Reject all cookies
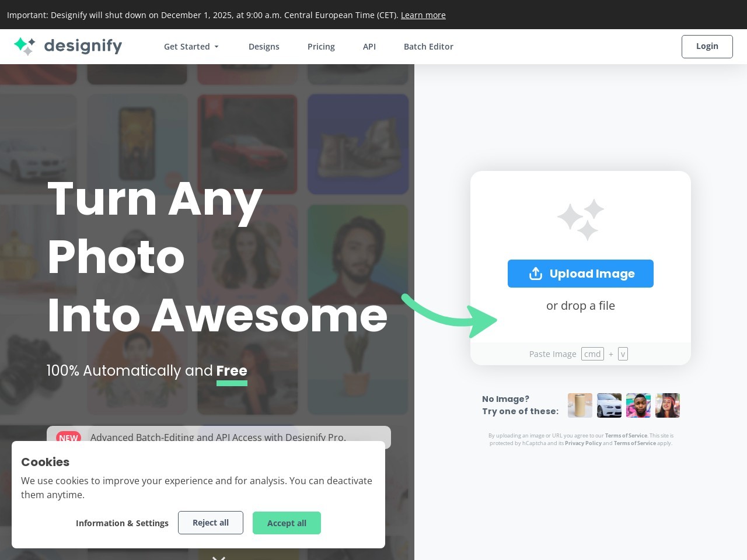This screenshot has height=560, width=747. tap(211, 523)
